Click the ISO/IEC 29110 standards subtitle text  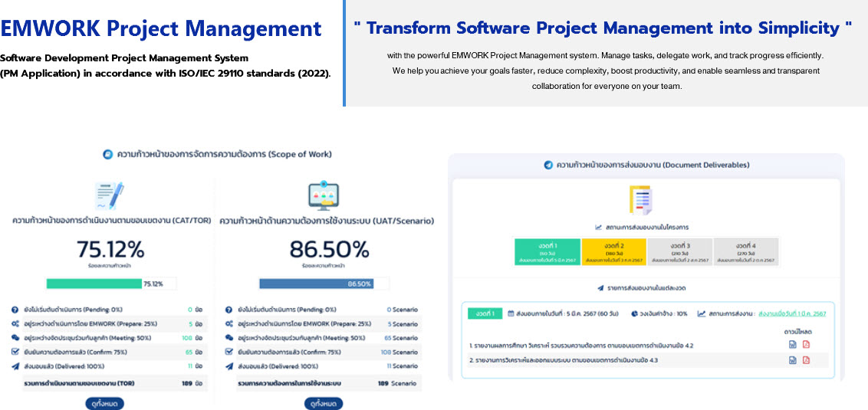pyautogui.click(x=165, y=74)
